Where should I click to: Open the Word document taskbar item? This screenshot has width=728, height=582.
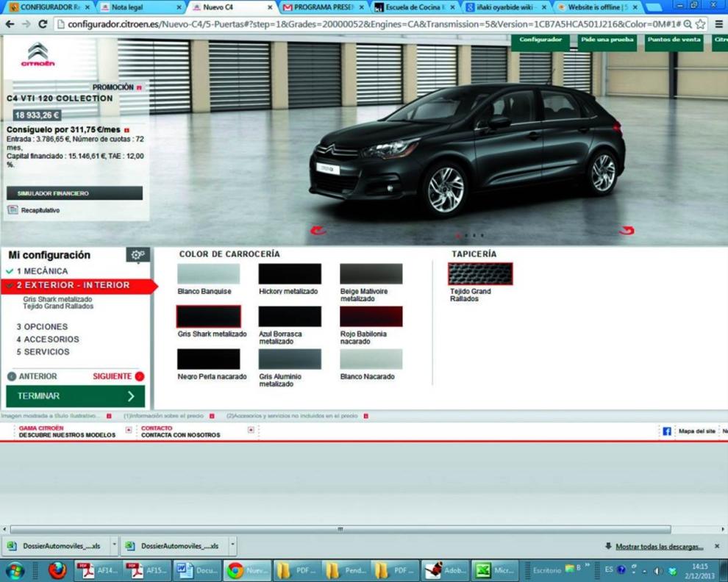(x=197, y=570)
